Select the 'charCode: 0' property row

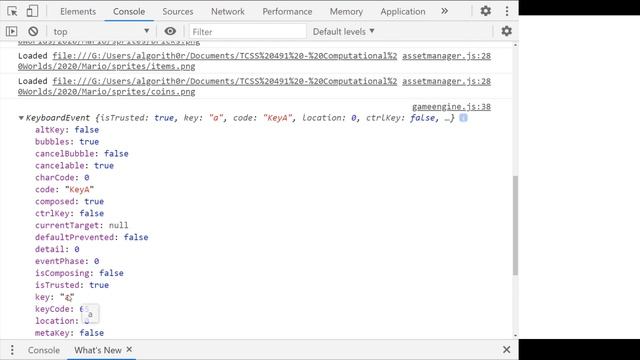62,178
